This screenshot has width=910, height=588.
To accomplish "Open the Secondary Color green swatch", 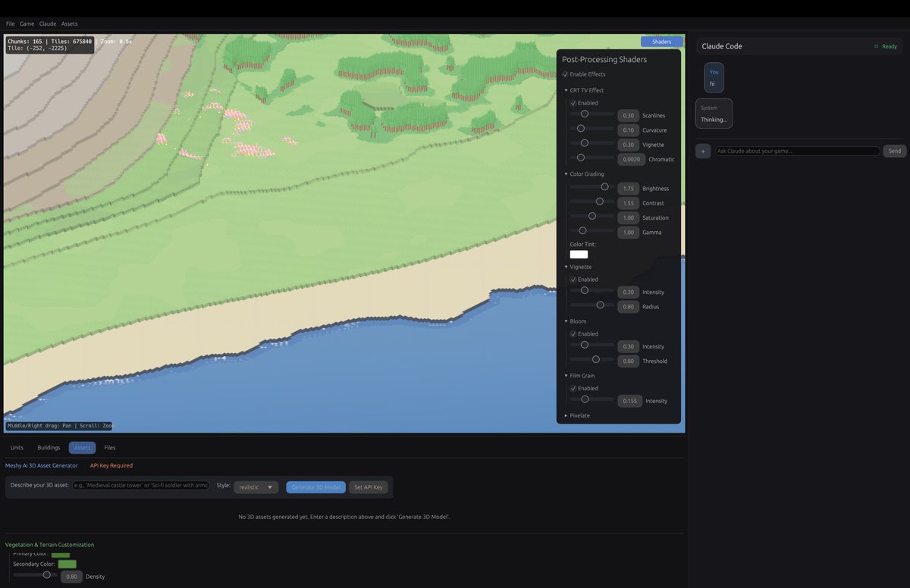I will coord(67,564).
